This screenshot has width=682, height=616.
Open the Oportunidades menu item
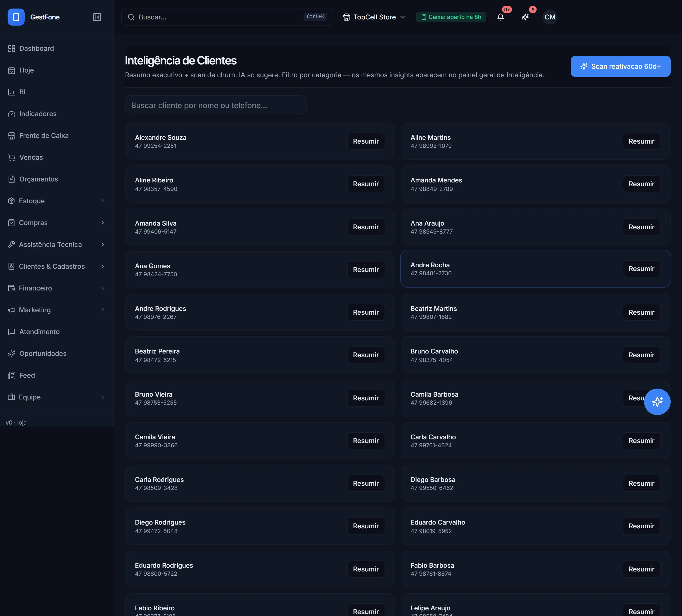pyautogui.click(x=57, y=354)
